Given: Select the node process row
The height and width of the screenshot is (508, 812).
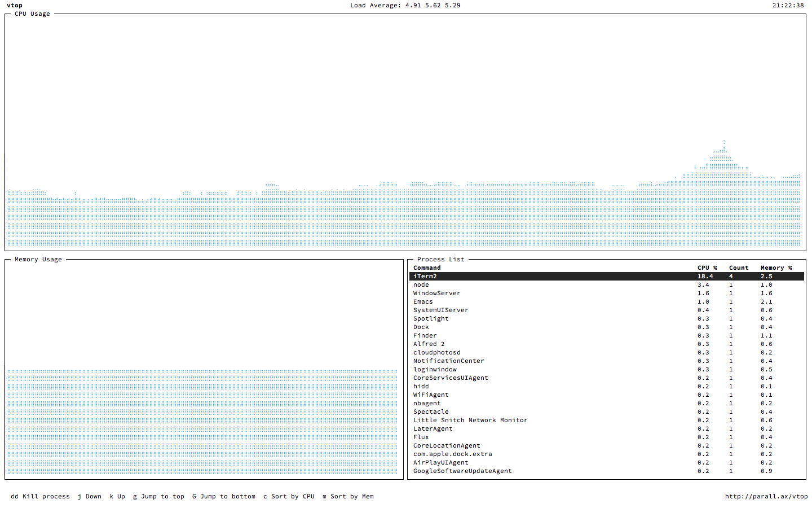Looking at the screenshot, I should (x=607, y=285).
